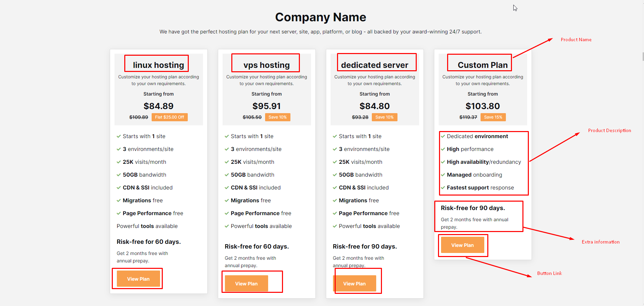Click View Plan under linux hosting

click(138, 279)
